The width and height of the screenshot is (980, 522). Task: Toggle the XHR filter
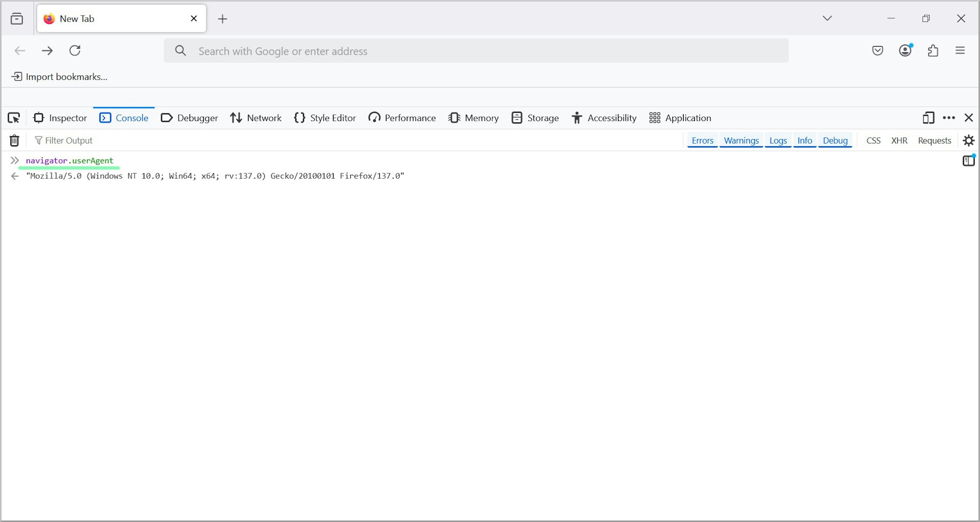tap(899, 140)
